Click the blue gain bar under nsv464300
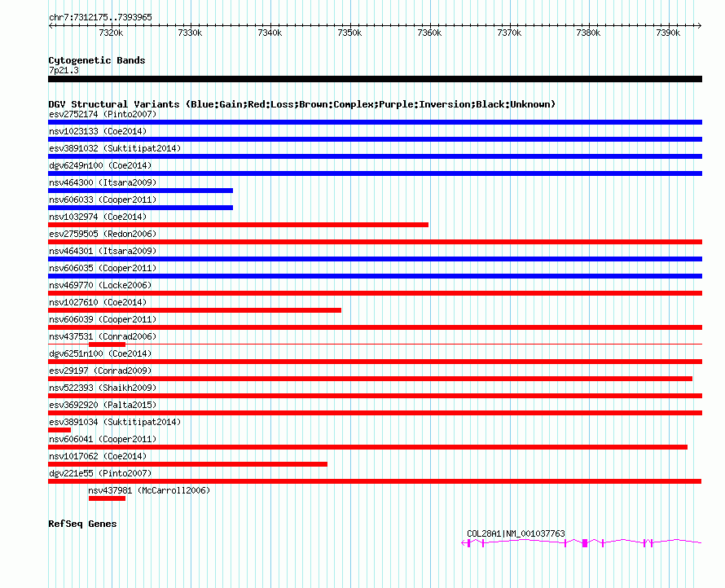 [x=141, y=191]
